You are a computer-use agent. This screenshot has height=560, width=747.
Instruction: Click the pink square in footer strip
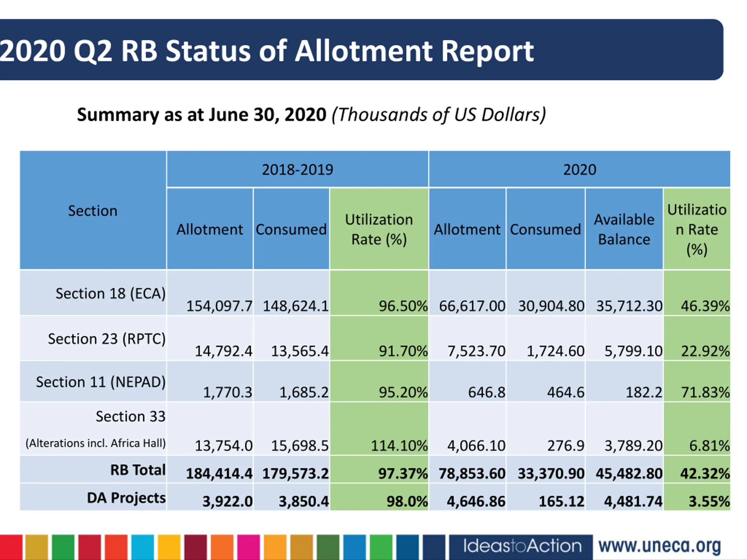(249, 547)
